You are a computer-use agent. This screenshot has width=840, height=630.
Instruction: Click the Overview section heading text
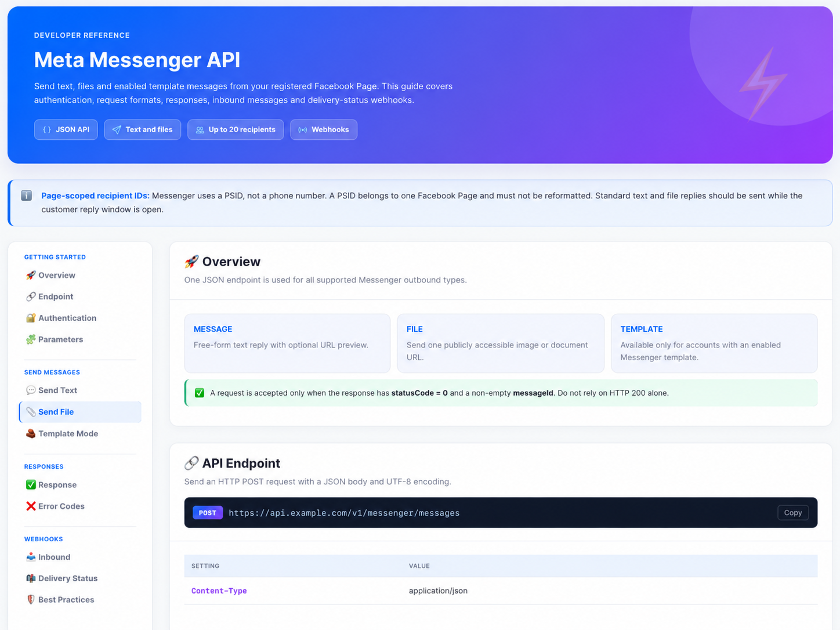tap(231, 262)
